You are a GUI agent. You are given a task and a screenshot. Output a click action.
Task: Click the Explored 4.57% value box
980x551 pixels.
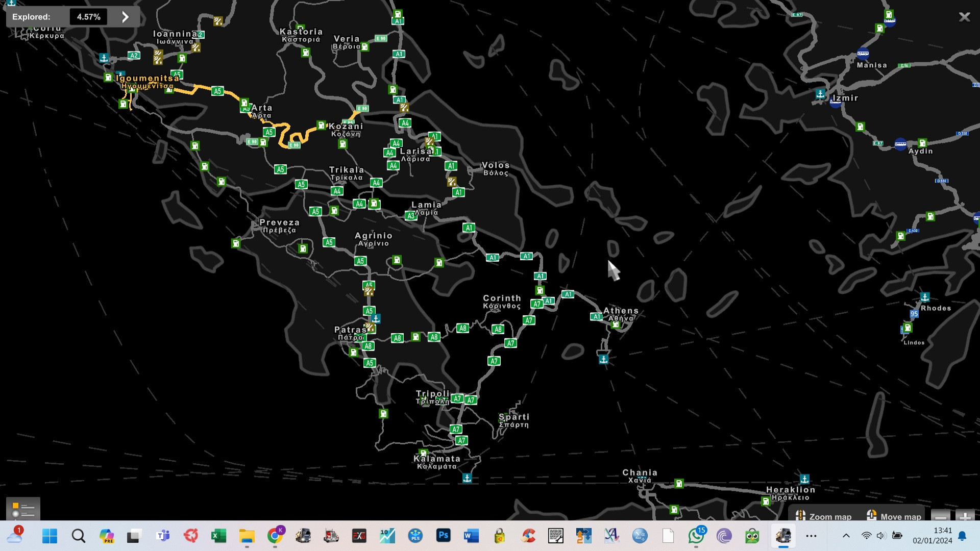[x=88, y=17]
